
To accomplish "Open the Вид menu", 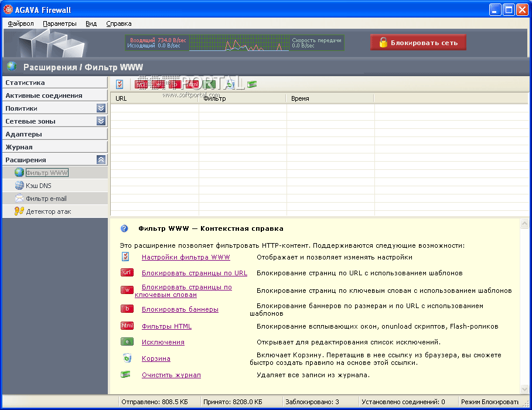I will point(91,23).
